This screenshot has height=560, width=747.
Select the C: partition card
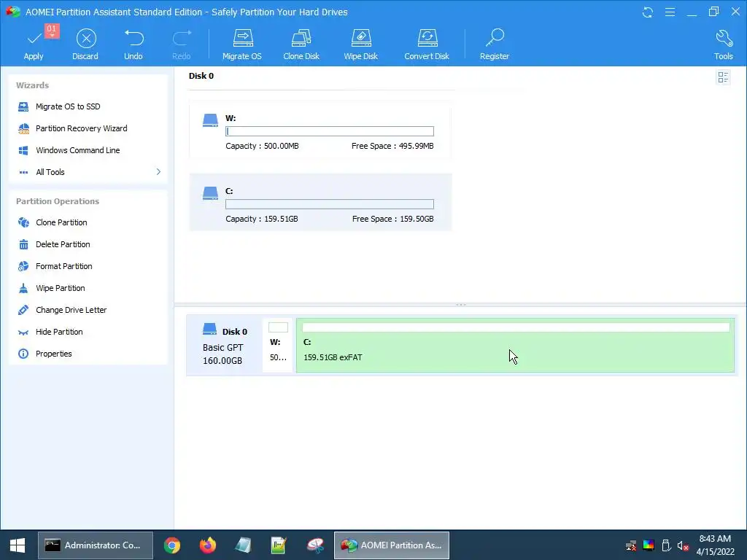pyautogui.click(x=320, y=203)
